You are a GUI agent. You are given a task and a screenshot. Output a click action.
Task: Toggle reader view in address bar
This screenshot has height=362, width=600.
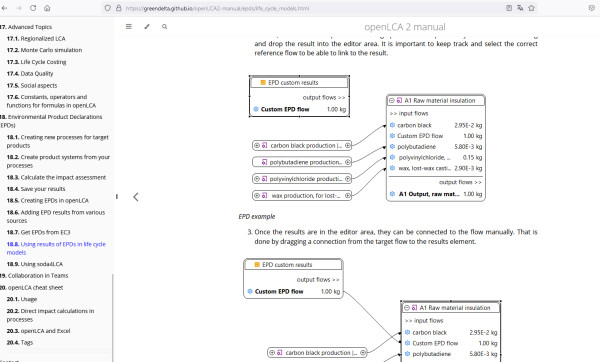(509, 8)
